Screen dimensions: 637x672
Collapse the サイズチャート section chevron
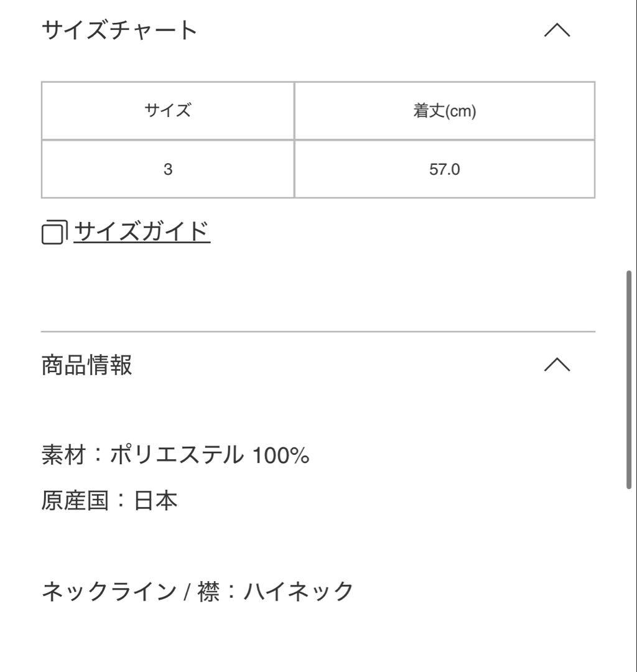click(x=557, y=30)
